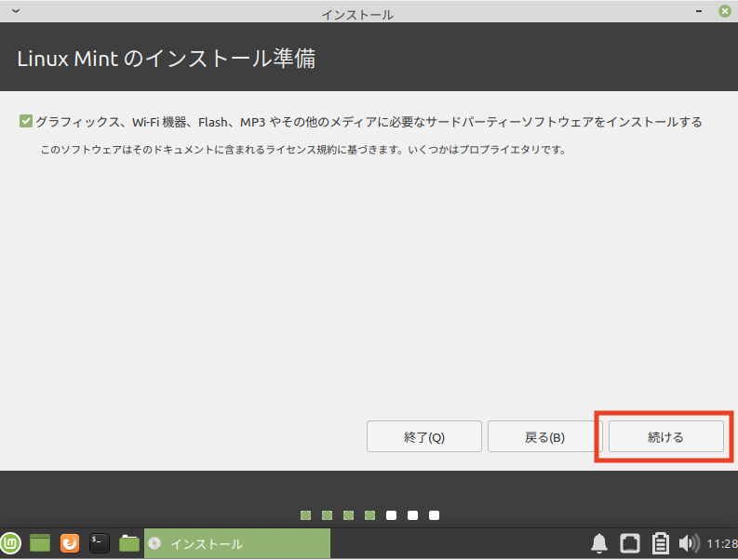Click the first green progress dot
The width and height of the screenshot is (738, 560).
point(306,514)
